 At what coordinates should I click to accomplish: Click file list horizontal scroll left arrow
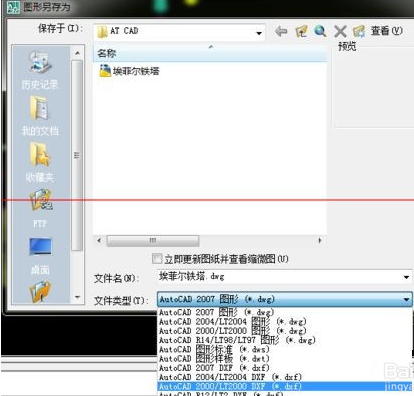click(x=99, y=240)
